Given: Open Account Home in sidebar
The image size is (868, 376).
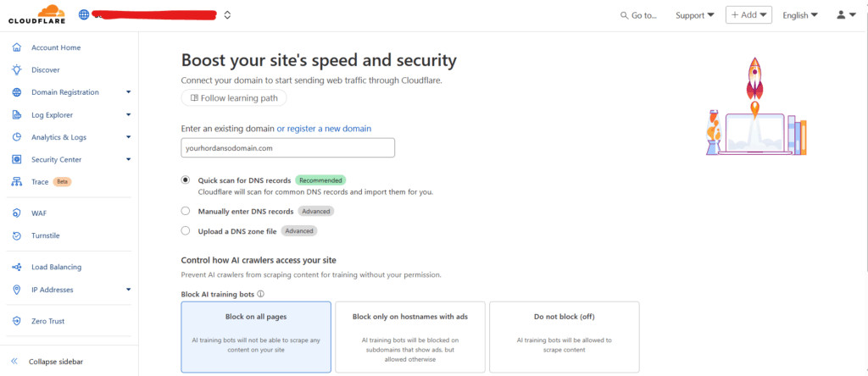Looking at the screenshot, I should click(56, 47).
